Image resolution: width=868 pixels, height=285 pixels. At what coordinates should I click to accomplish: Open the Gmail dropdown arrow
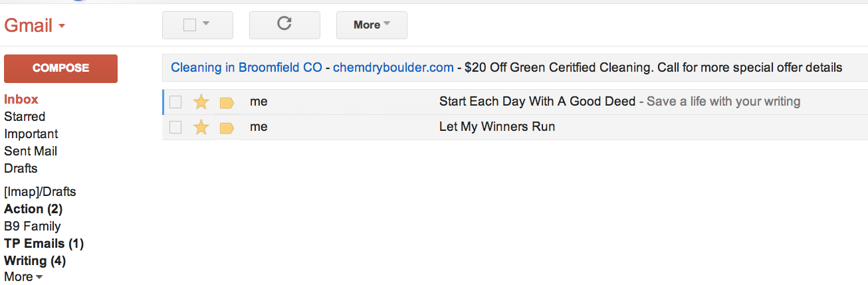coord(62,27)
